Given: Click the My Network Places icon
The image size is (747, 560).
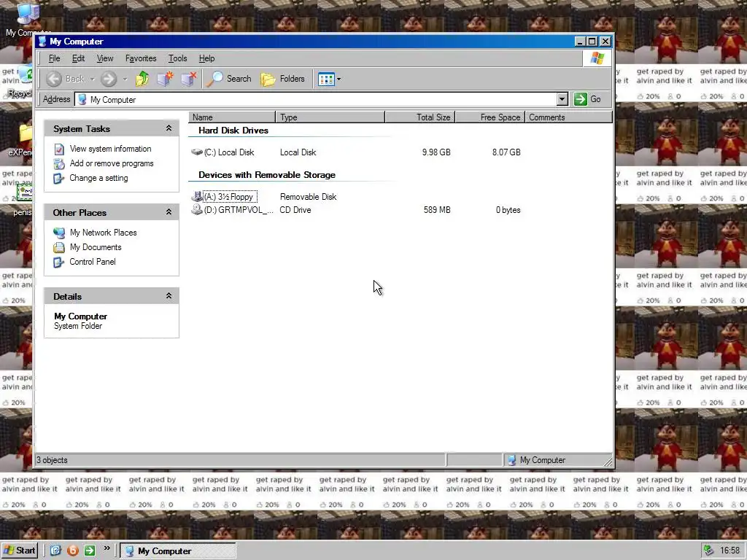Looking at the screenshot, I should (59, 233).
